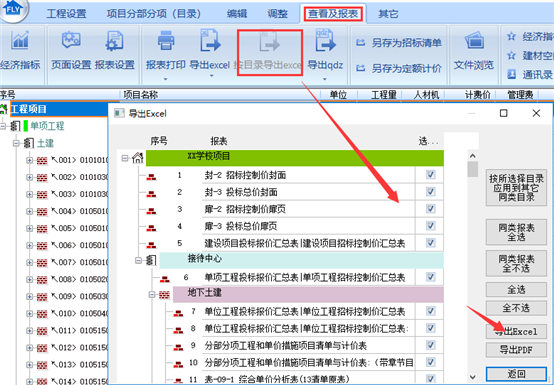
Task: Click the home icon beside 工程项目
Action: click(x=4, y=108)
